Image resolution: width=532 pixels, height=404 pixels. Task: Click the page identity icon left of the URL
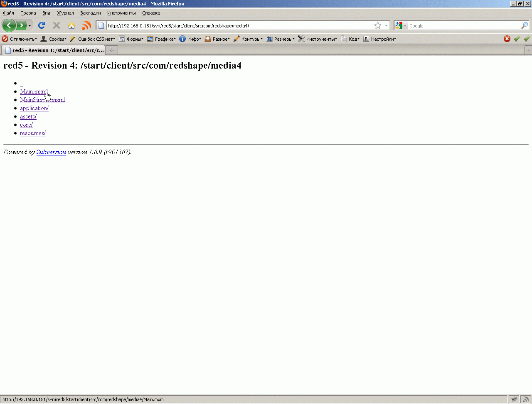tap(101, 26)
